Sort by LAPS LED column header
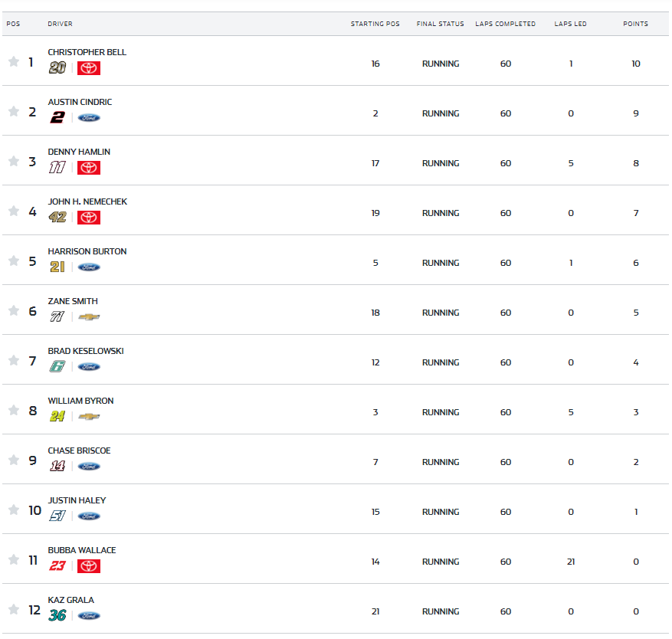The height and width of the screenshot is (639, 672). 570,24
